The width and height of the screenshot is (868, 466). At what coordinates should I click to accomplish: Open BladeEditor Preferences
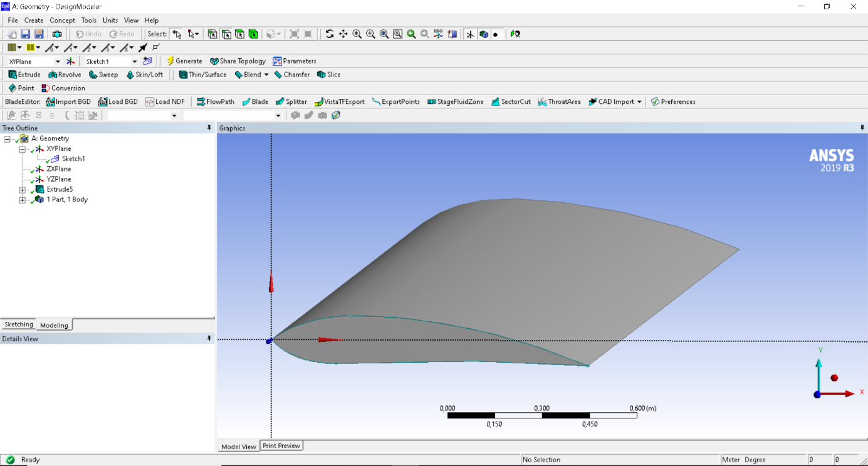673,101
